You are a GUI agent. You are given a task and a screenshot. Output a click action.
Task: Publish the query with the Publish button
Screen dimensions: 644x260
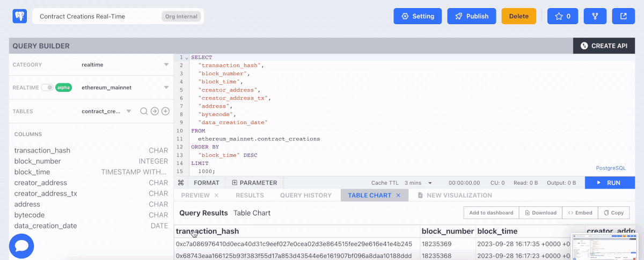pyautogui.click(x=472, y=16)
